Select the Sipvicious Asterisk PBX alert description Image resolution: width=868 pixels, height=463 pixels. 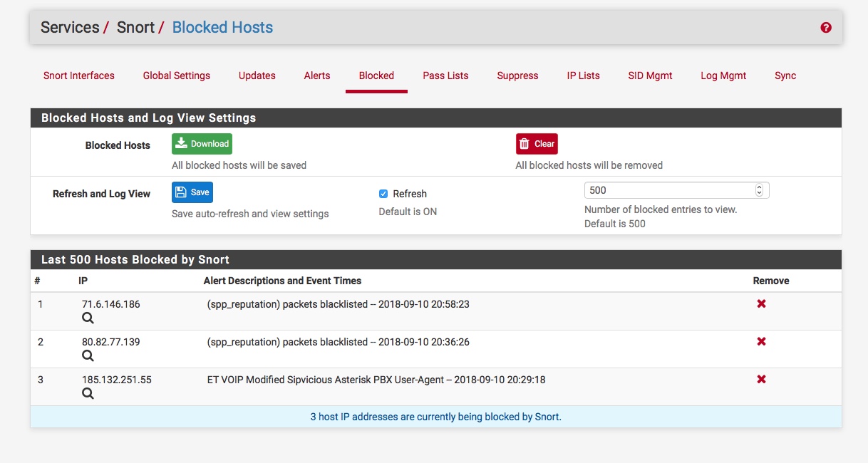pyautogui.click(x=376, y=380)
